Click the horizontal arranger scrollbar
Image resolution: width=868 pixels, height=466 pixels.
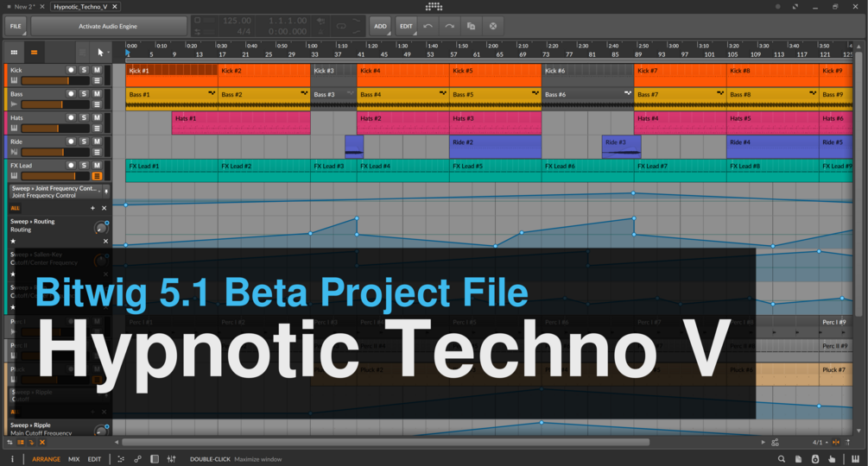(x=386, y=442)
